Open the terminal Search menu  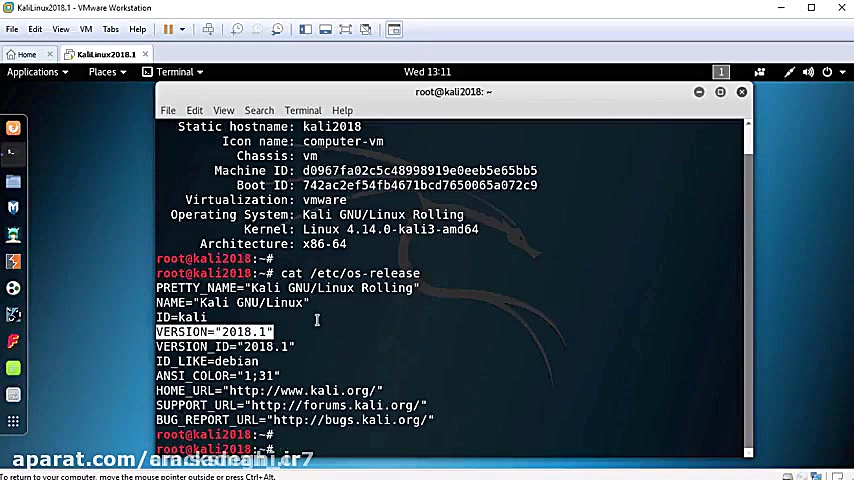259,111
